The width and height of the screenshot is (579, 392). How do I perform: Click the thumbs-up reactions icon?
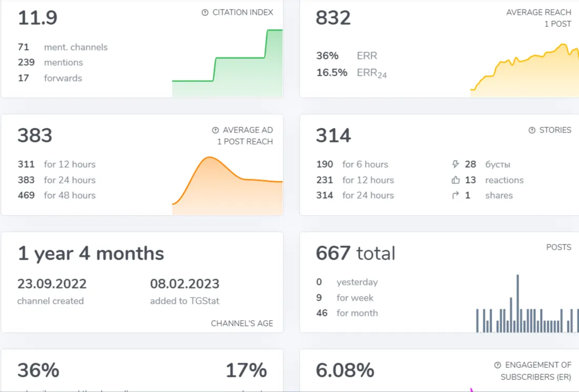455,180
